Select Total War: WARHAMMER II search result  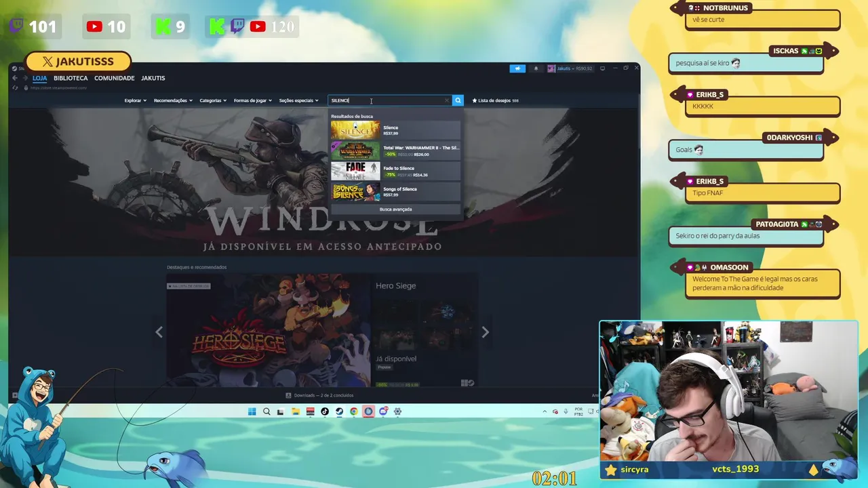click(395, 150)
